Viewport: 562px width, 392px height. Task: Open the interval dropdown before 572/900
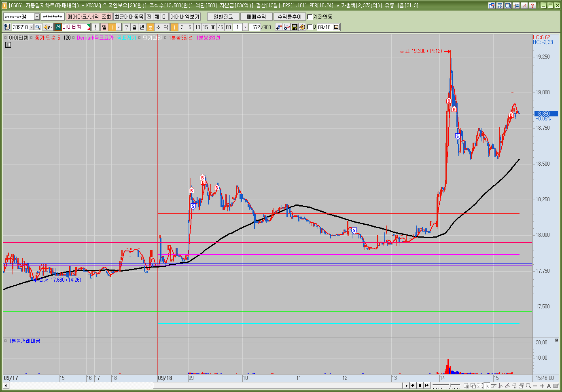pos(245,27)
